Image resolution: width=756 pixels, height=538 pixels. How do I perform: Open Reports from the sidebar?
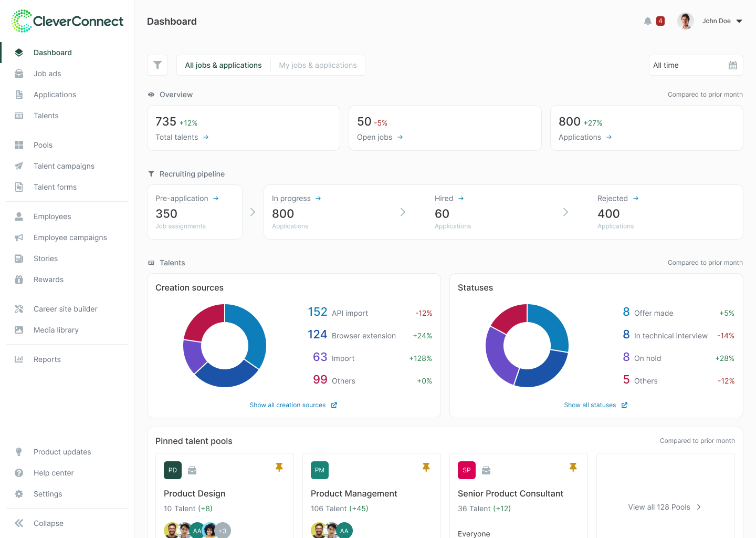click(47, 359)
